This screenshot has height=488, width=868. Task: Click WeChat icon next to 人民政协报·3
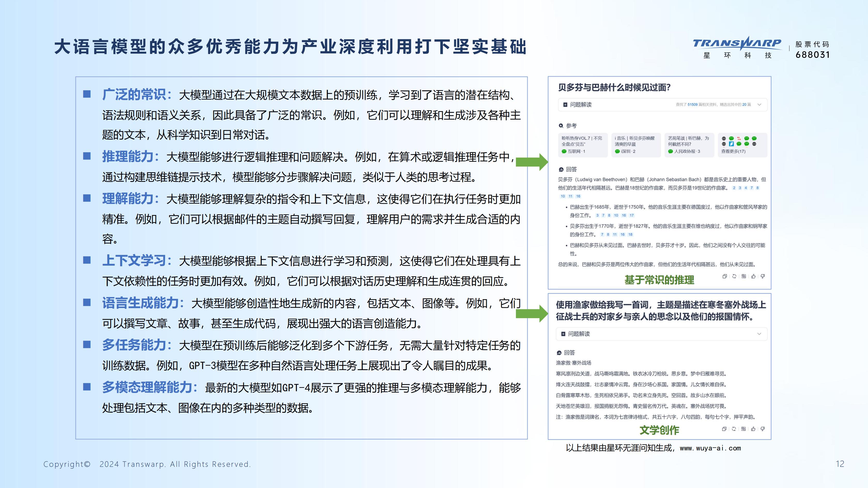(x=671, y=151)
